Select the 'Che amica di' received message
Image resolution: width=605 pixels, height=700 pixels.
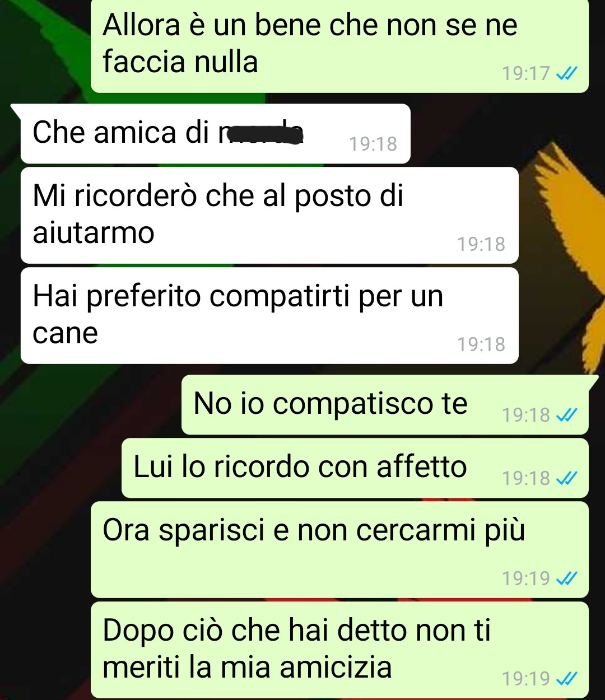coord(215,133)
